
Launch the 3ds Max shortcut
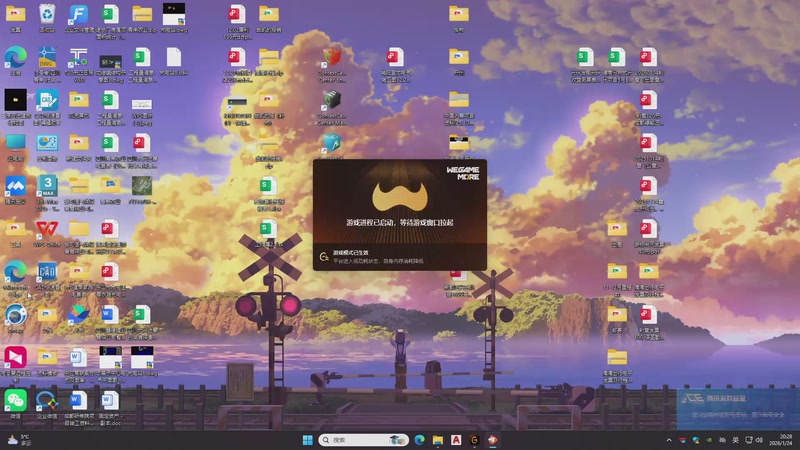coord(47,186)
